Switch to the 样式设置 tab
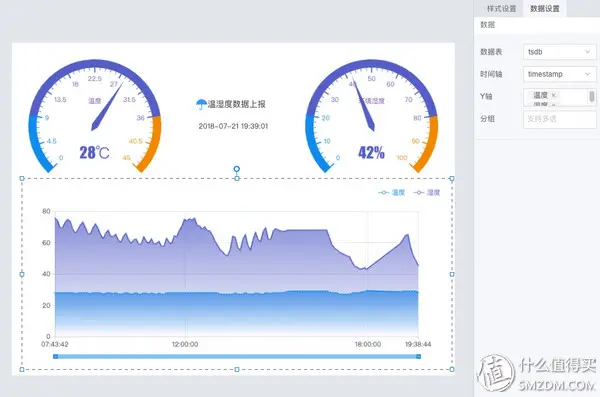600x397 pixels. pyautogui.click(x=501, y=8)
